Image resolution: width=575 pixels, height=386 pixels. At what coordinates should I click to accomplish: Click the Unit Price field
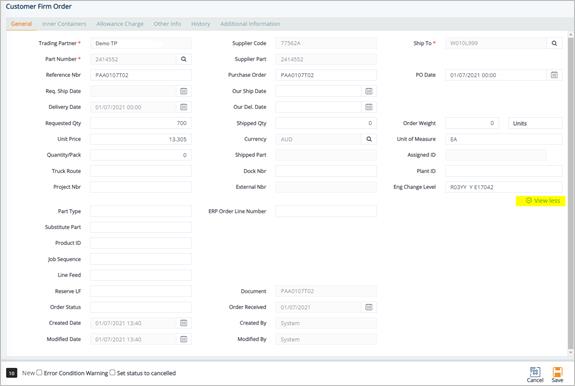141,139
